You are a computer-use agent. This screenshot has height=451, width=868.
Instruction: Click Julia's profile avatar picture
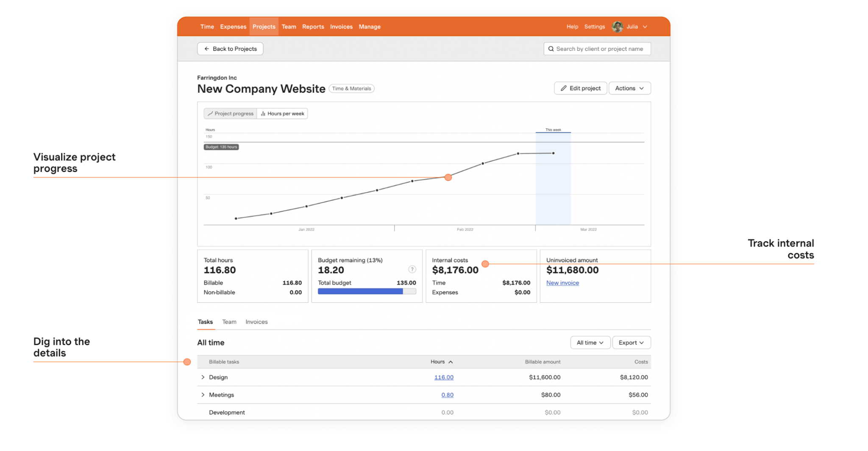pyautogui.click(x=617, y=27)
